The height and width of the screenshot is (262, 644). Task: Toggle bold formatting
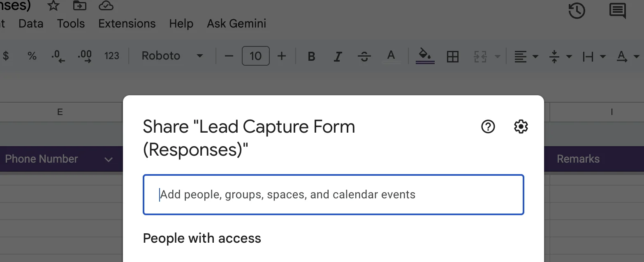(x=311, y=56)
